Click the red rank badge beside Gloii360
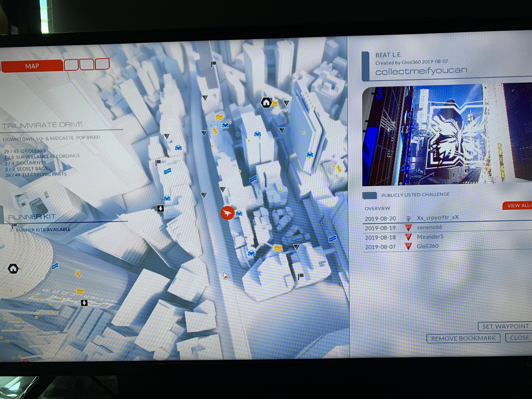 408,246
